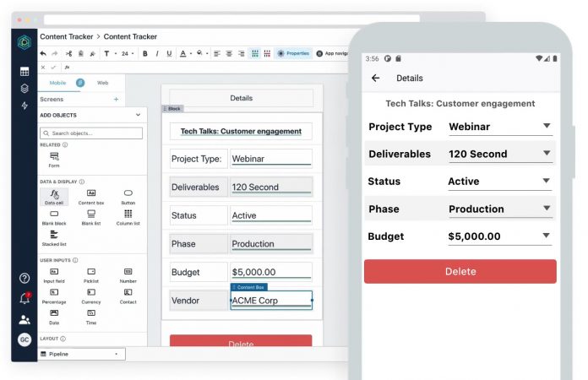Open the Pipeline dropdown at bottom
Viewport: 588px width, 380px height.
click(x=81, y=354)
